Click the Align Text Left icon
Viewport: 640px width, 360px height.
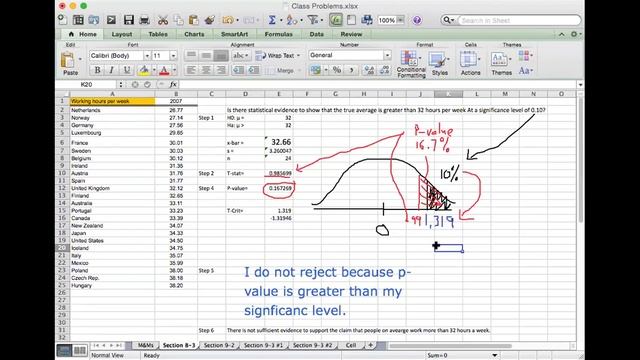pos(191,70)
